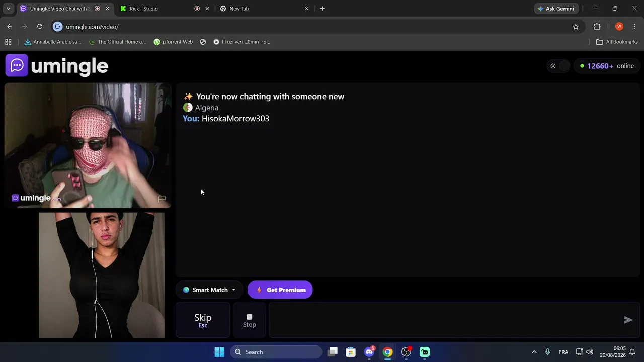644x362 pixels.
Task: Open the Chrome extensions menu
Action: (x=597, y=27)
